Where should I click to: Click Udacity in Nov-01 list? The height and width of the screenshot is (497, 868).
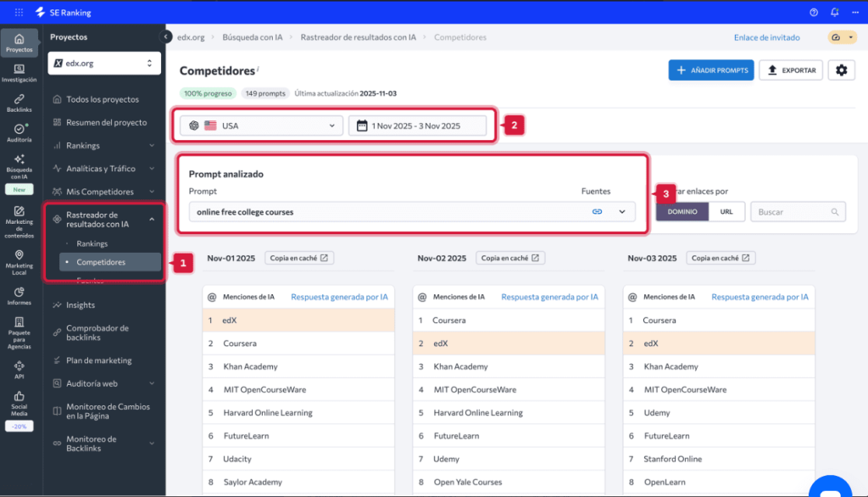237,459
